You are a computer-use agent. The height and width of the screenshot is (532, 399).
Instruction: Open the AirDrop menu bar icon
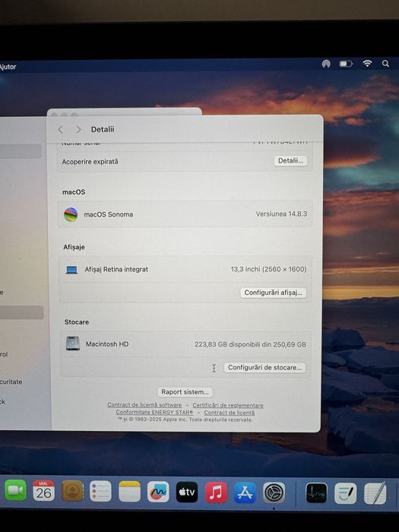(x=326, y=63)
